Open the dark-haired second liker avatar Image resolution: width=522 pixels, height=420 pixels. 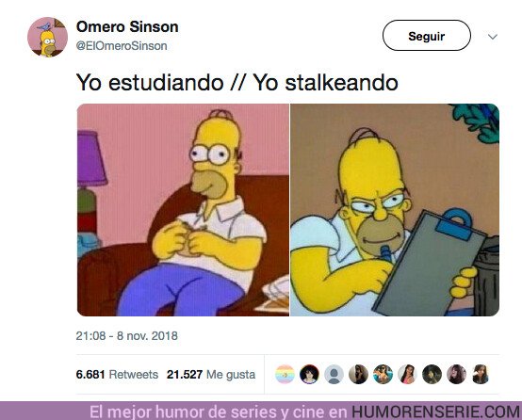309,374
